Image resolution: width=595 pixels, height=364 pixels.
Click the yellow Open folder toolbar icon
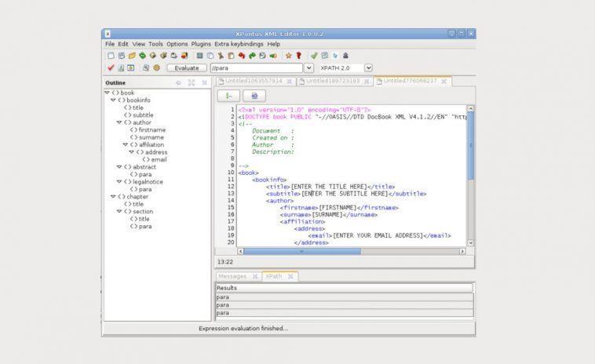click(x=132, y=56)
